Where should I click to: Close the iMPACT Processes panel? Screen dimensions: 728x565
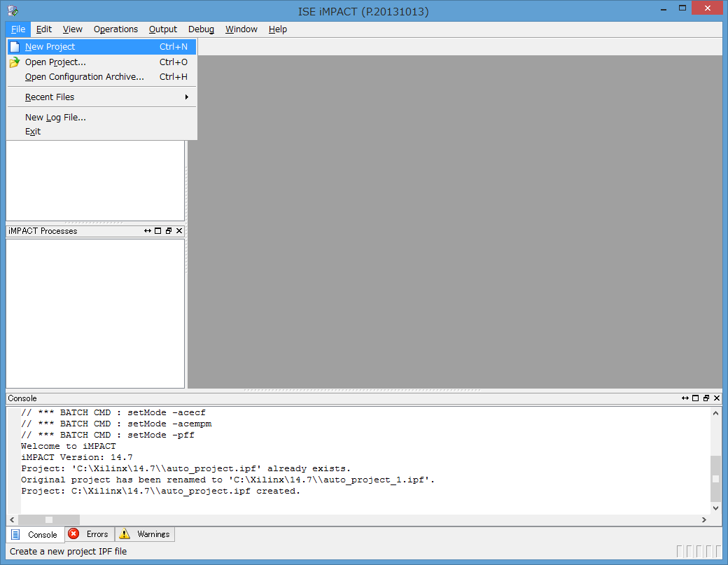179,231
